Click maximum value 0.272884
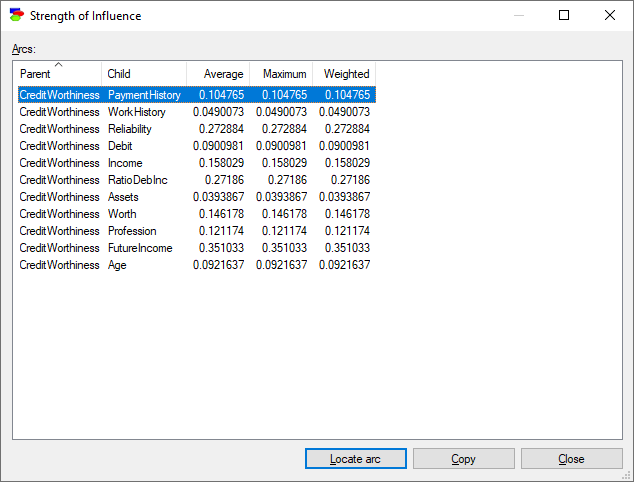This screenshot has height=482, width=634. click(284, 129)
